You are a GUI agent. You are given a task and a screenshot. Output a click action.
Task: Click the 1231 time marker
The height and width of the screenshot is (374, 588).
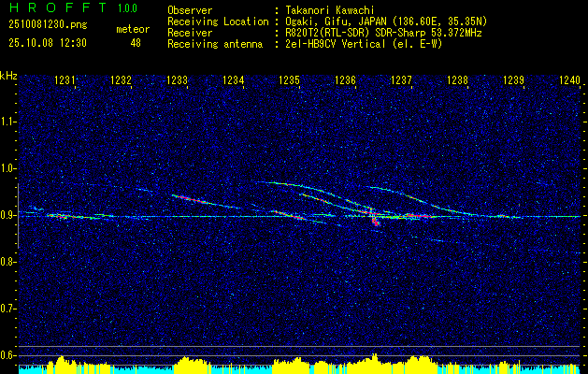pyautogui.click(x=65, y=79)
